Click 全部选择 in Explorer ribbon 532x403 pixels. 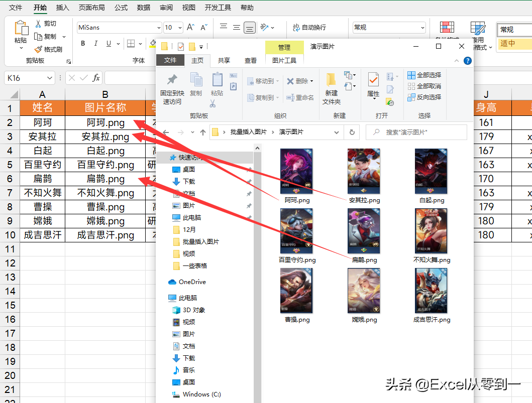coord(424,75)
